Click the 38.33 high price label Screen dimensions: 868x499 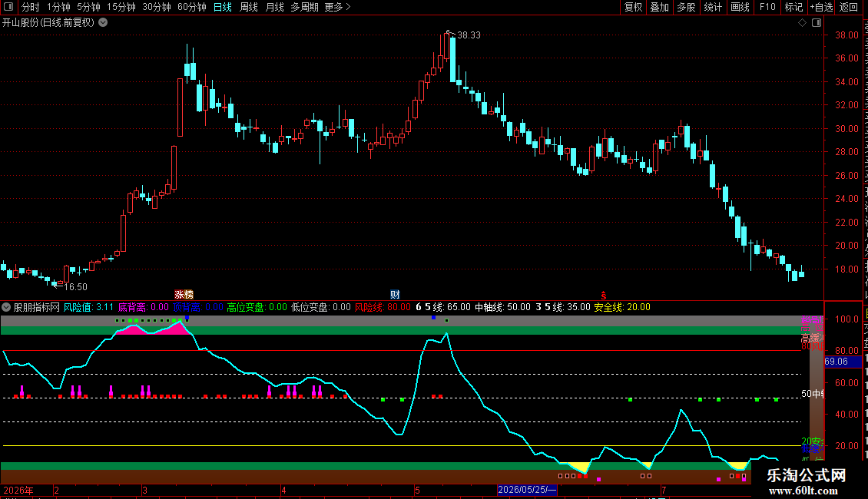(469, 35)
